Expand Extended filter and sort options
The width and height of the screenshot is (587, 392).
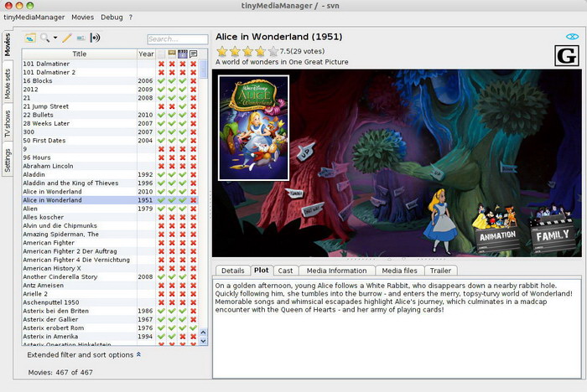84,354
